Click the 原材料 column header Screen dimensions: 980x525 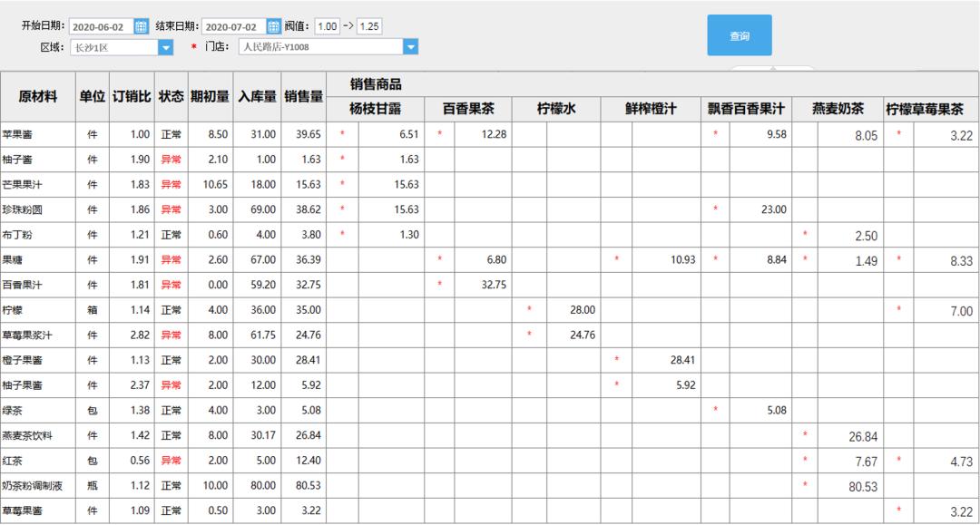[x=38, y=96]
